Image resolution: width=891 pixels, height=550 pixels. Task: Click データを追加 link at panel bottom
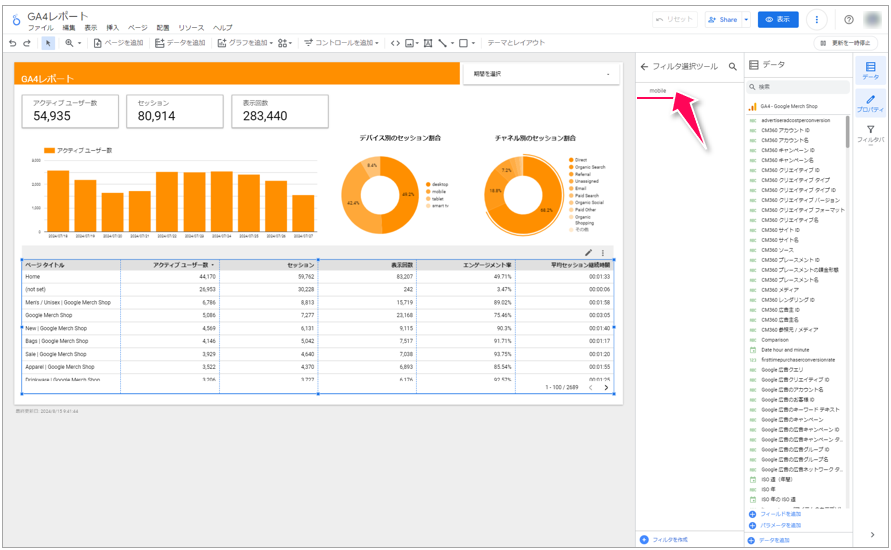[769, 540]
